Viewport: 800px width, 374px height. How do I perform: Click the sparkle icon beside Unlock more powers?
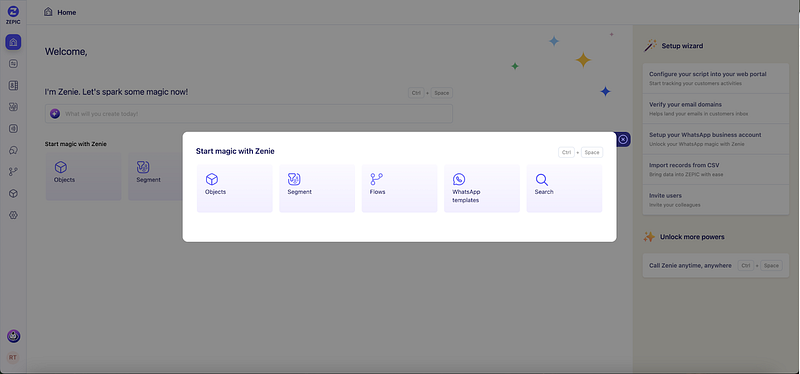click(x=649, y=237)
